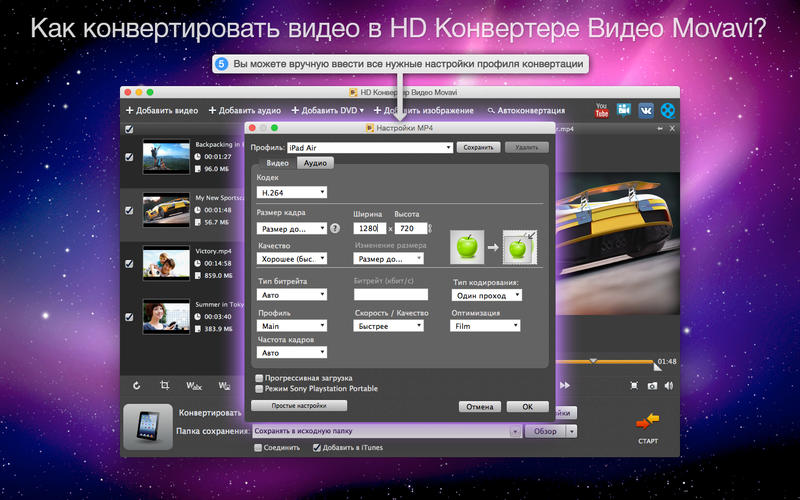This screenshot has width=800, height=500.
Task: Click the fast forward playback icon
Action: point(565,386)
